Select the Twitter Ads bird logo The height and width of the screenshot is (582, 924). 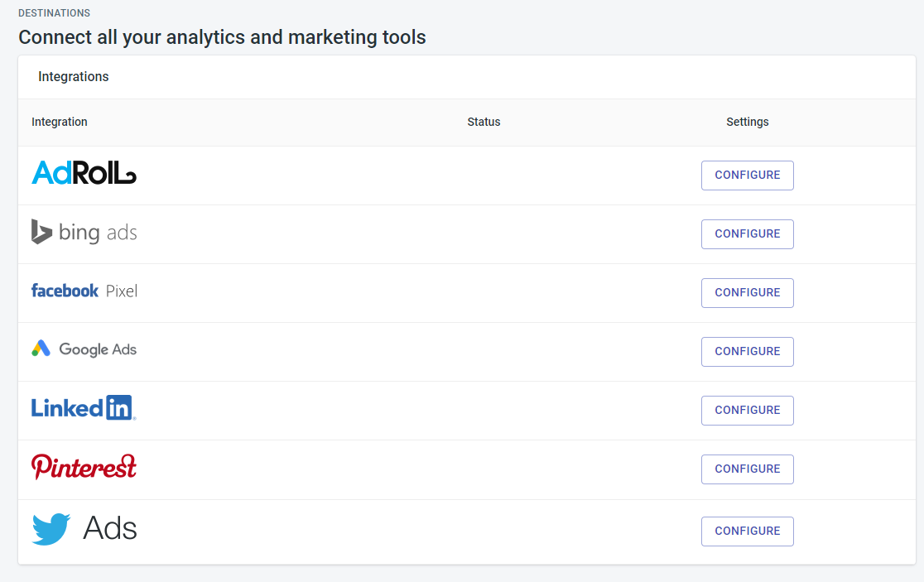coord(51,529)
